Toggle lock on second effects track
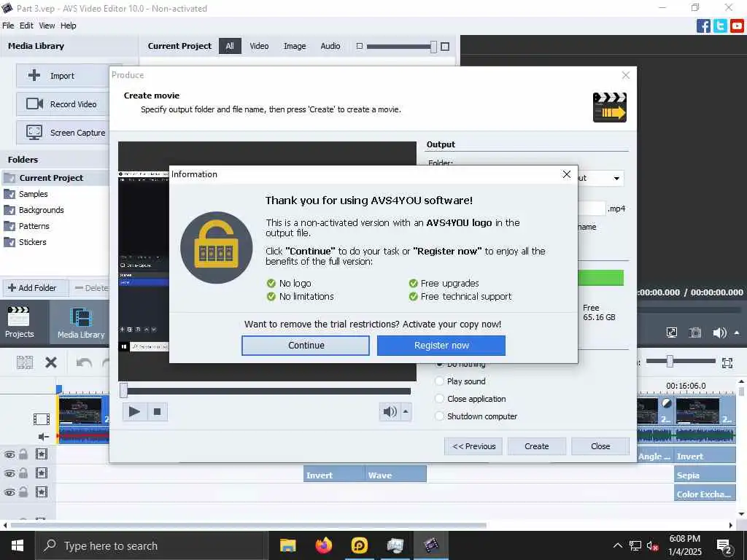Image resolution: width=747 pixels, height=560 pixels. (x=23, y=472)
